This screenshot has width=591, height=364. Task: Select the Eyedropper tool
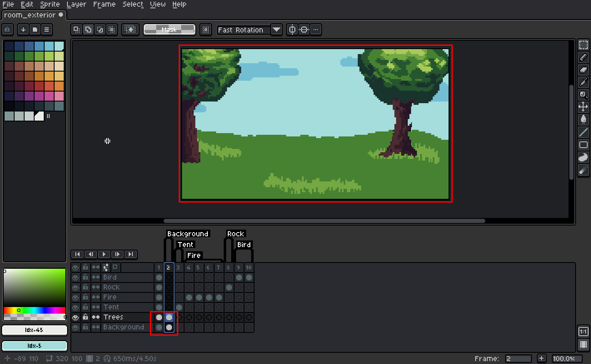[583, 82]
